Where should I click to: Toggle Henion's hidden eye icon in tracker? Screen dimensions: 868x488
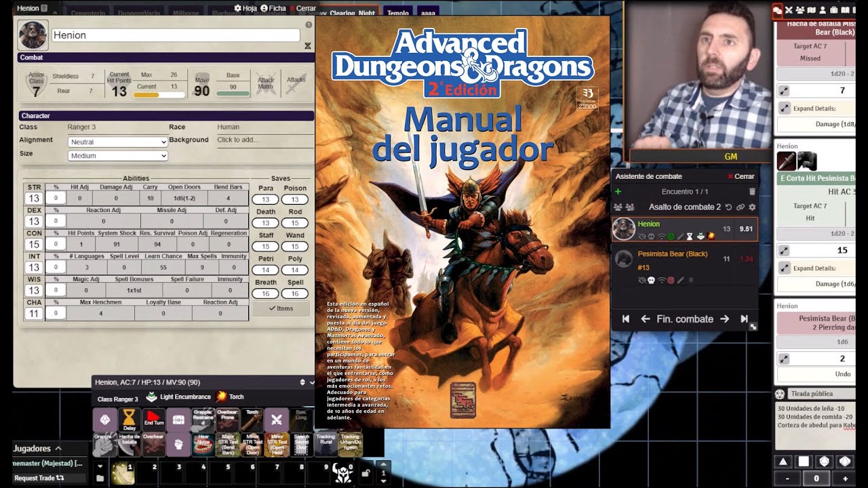(642, 237)
